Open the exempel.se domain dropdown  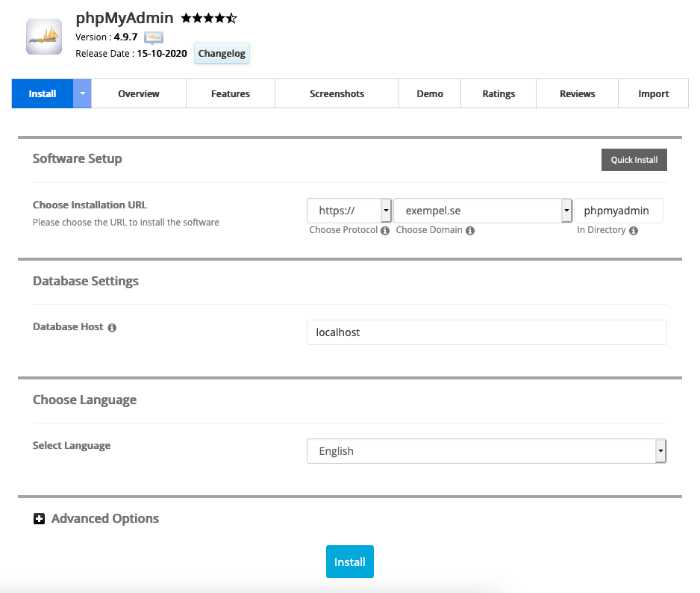click(x=566, y=211)
